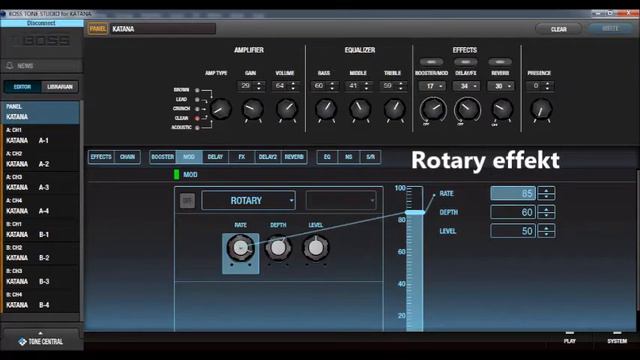Toggle the Reverb effect button

click(x=500, y=62)
